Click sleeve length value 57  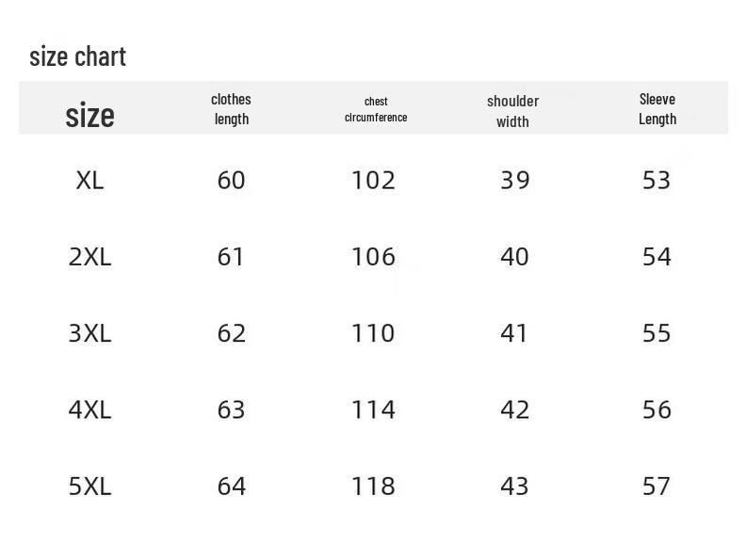657,486
